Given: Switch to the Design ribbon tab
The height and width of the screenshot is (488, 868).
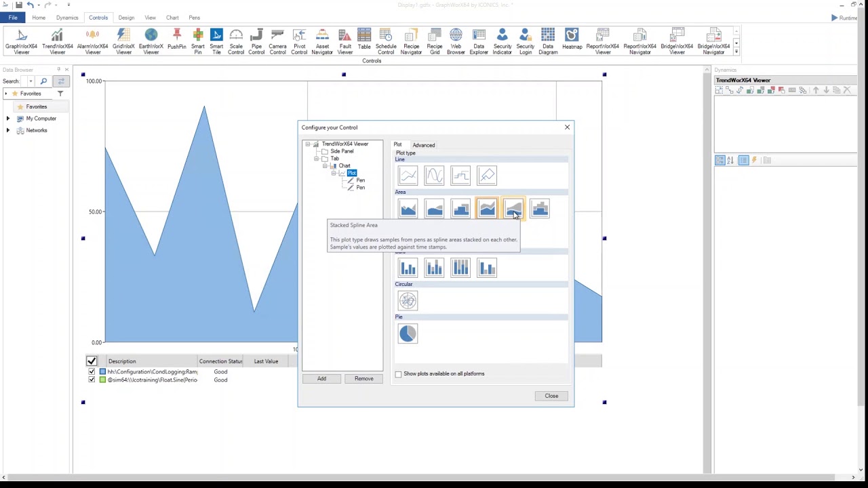Looking at the screenshot, I should coord(126,18).
